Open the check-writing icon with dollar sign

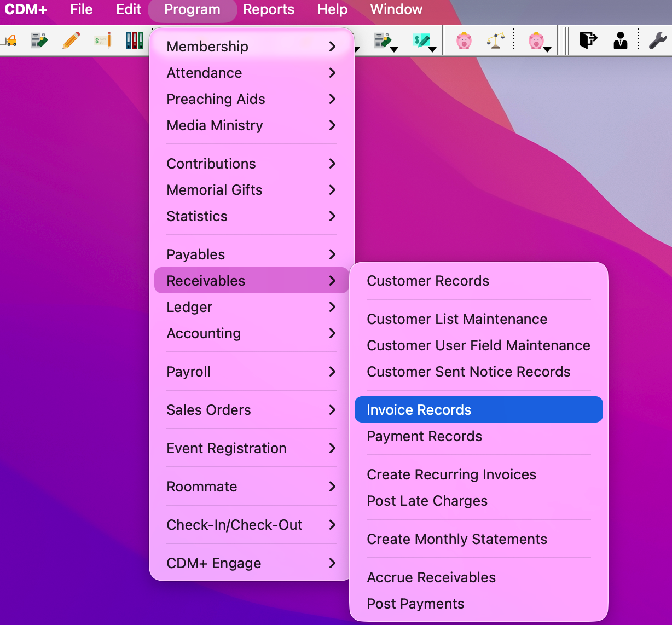coord(103,40)
